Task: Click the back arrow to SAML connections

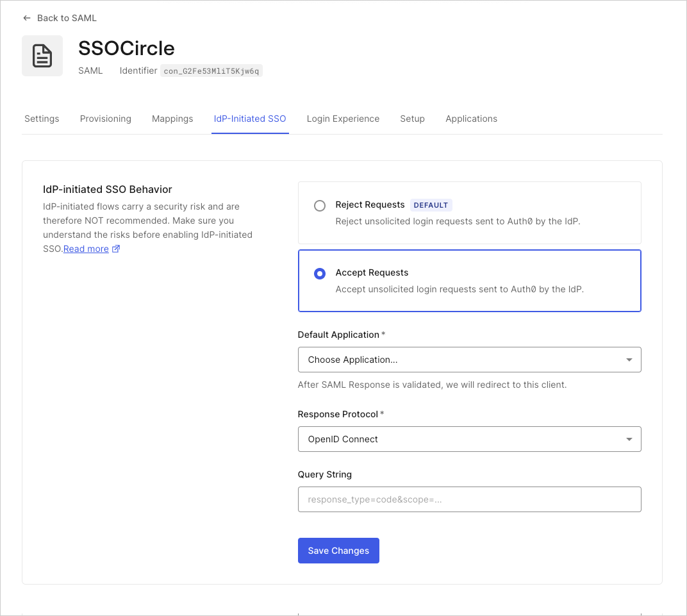Action: pos(26,18)
